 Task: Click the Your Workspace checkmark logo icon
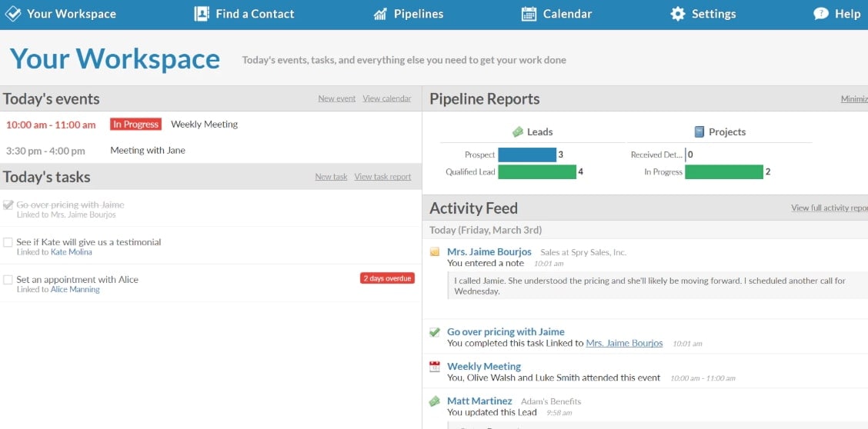pyautogui.click(x=13, y=14)
